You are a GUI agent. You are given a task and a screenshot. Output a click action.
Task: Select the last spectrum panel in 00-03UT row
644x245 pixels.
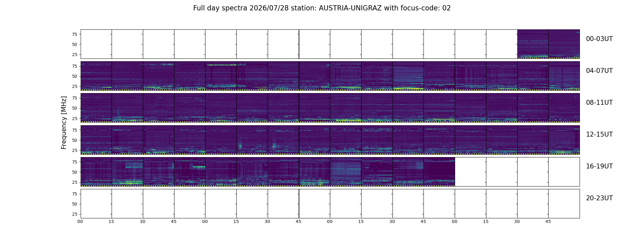(564, 44)
